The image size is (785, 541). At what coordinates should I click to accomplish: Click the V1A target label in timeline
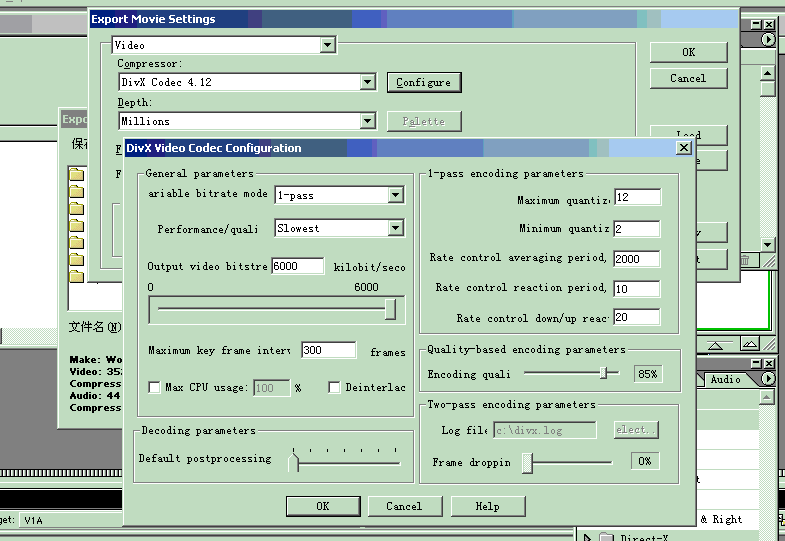click(34, 520)
